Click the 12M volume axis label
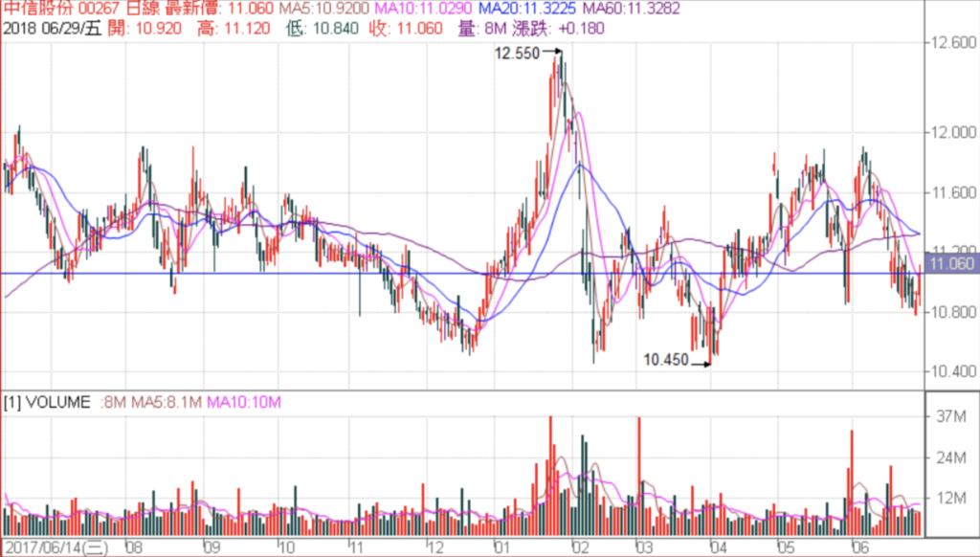 951,499
